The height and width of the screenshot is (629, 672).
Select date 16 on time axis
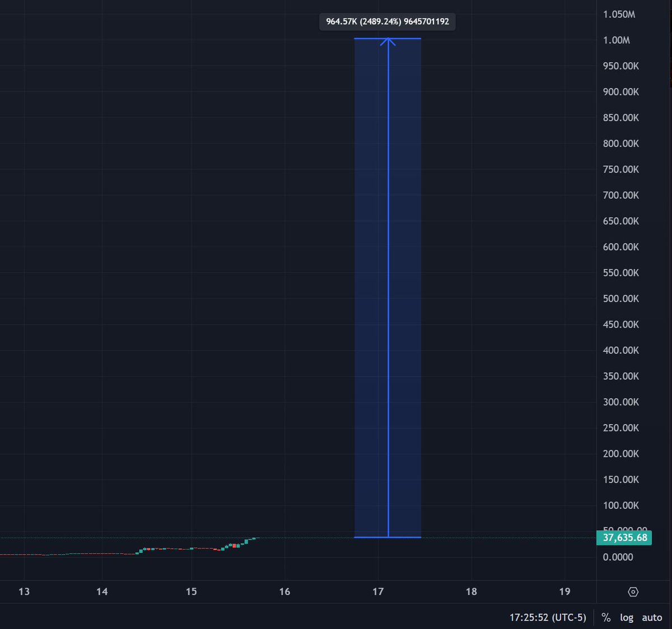(284, 591)
